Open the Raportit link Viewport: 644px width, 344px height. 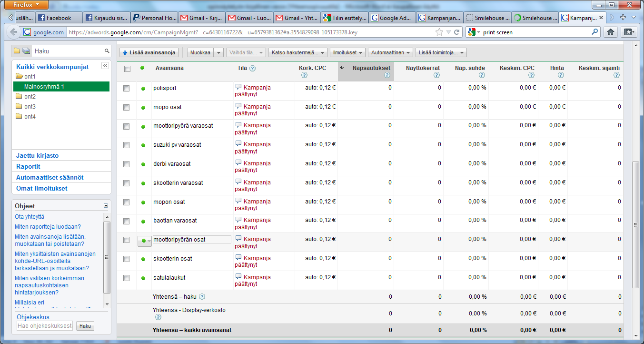pos(28,167)
